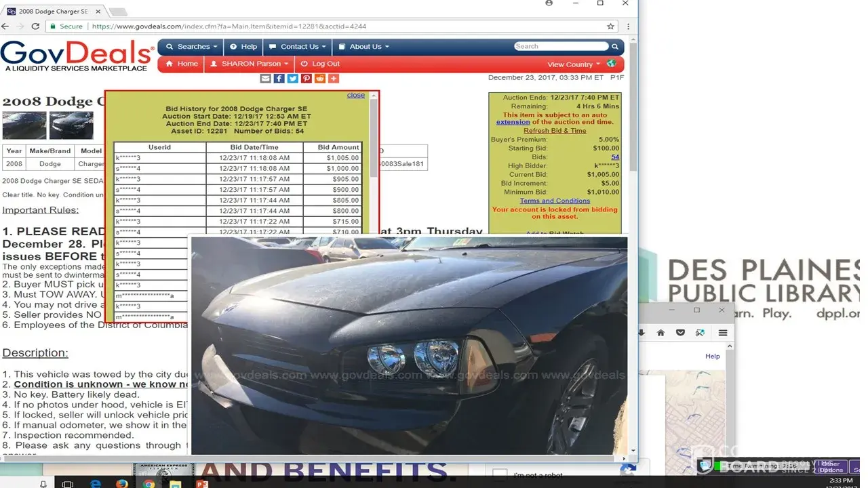Open PowerPoint from the taskbar

click(x=201, y=484)
